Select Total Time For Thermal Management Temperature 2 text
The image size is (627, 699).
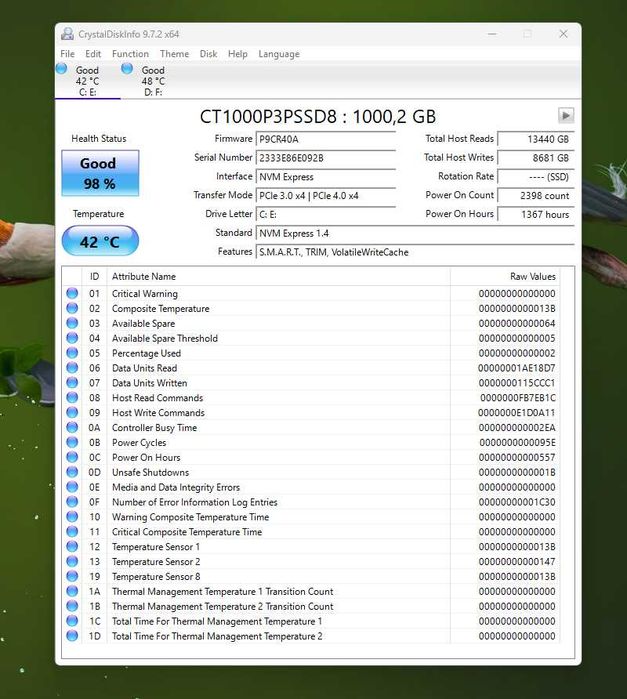(217, 636)
